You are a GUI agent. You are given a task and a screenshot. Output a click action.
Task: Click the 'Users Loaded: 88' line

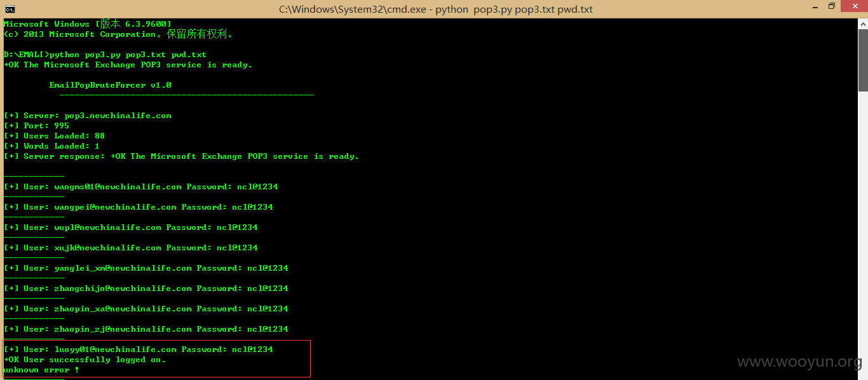[55, 136]
